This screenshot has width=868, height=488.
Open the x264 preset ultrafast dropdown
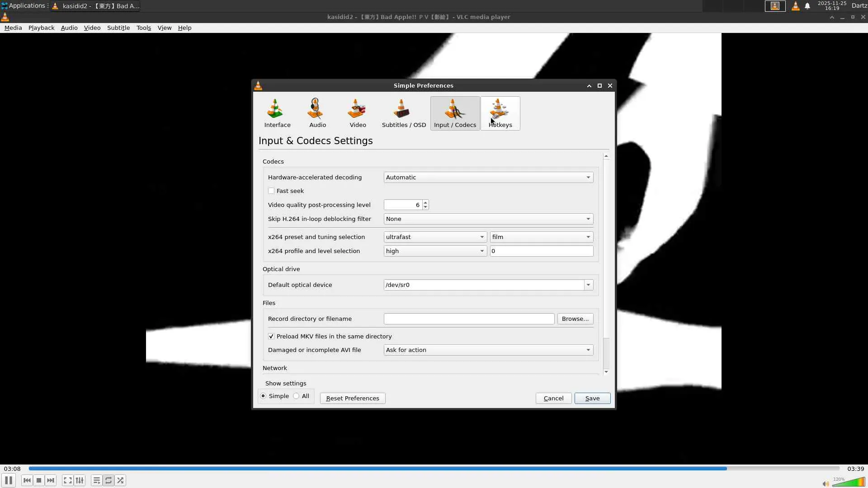click(434, 237)
